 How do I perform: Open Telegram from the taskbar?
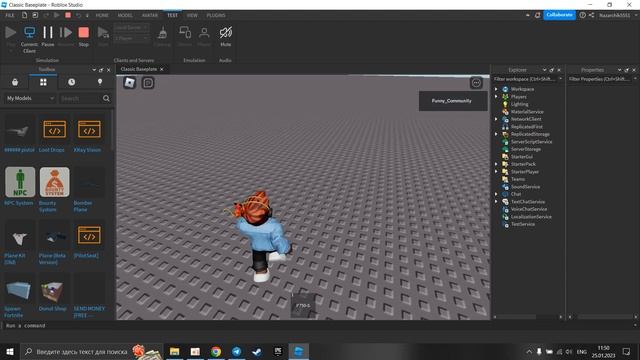click(236, 351)
